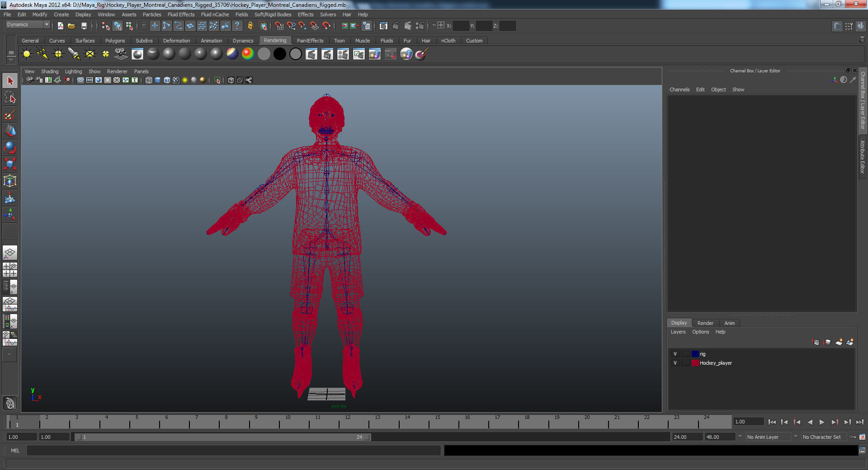This screenshot has width=868, height=470.
Task: Open the Fluid Effects menu
Action: pyautogui.click(x=181, y=14)
